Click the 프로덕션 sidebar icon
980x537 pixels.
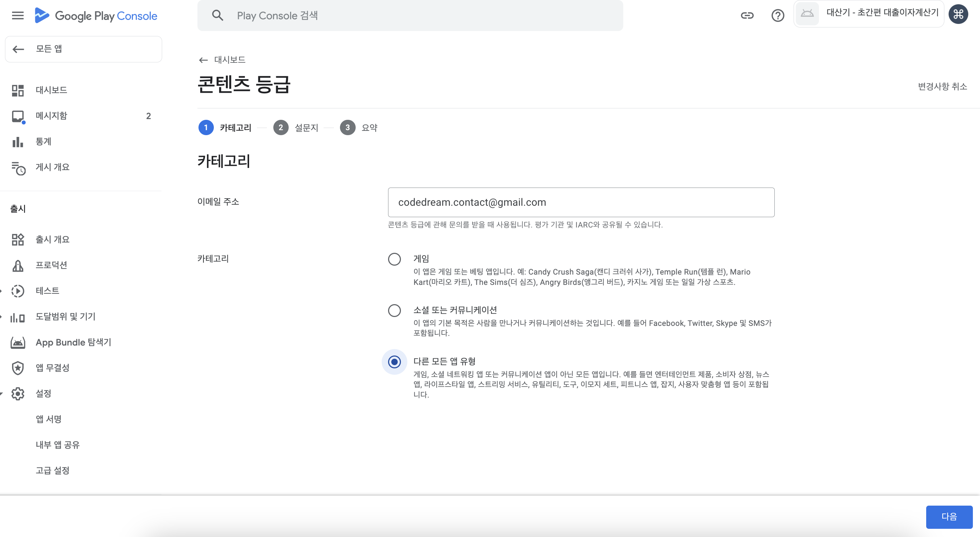point(18,266)
